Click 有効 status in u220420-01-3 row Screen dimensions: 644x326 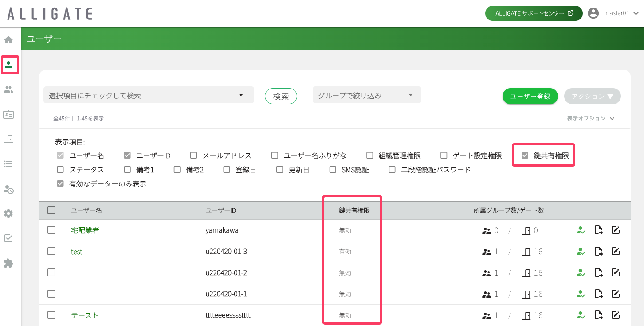(345, 252)
